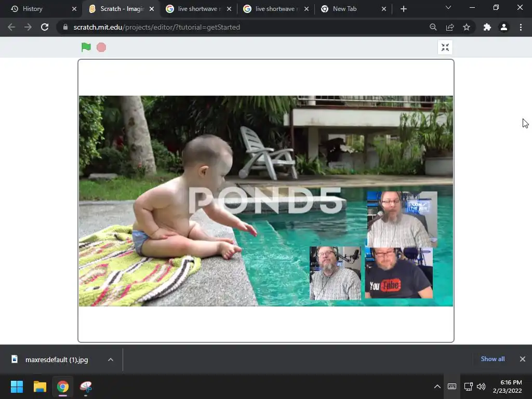Open clock showing 6:16 PM
The width and height of the screenshot is (532, 399).
click(x=508, y=387)
